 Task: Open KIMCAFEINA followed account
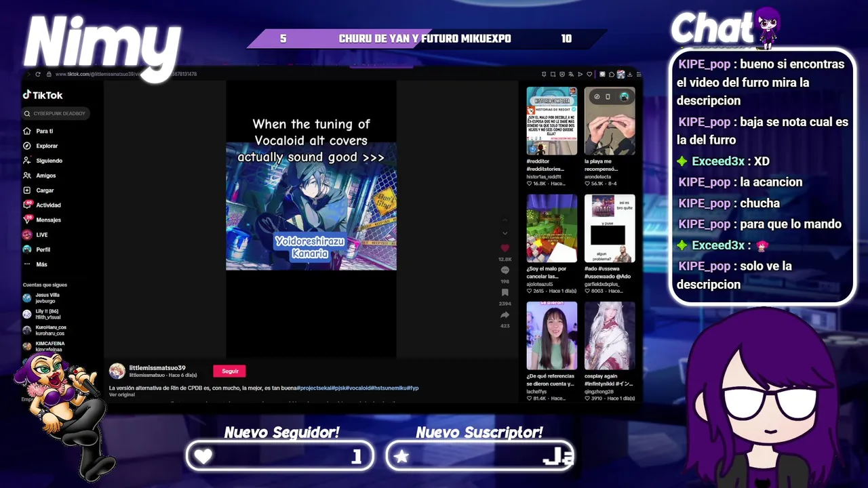pos(44,346)
